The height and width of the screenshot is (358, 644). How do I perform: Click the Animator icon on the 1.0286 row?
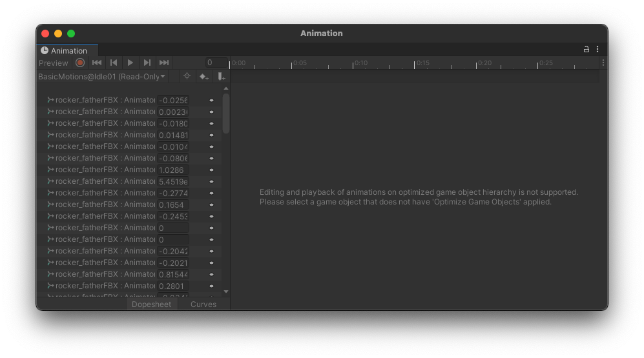tap(50, 170)
